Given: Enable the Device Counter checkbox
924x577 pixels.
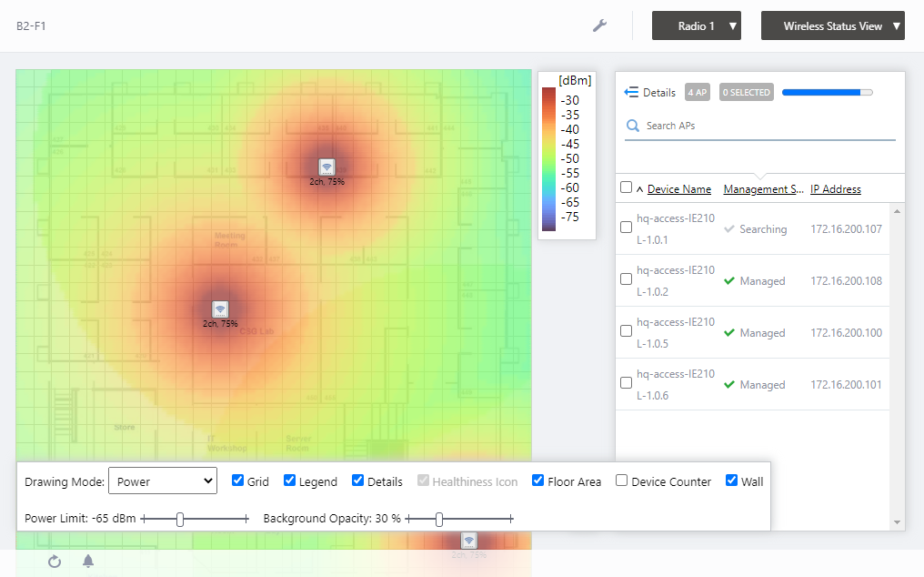Looking at the screenshot, I should click(x=622, y=481).
